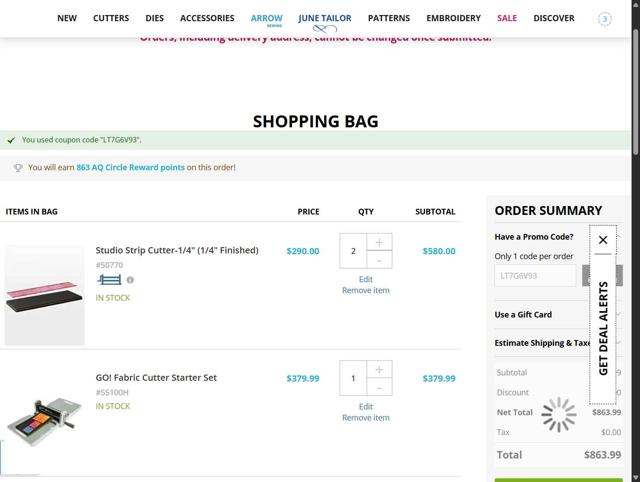Image resolution: width=640 pixels, height=482 pixels.
Task: Click the info icon under Studio Strip Cutter
Action: [130, 280]
